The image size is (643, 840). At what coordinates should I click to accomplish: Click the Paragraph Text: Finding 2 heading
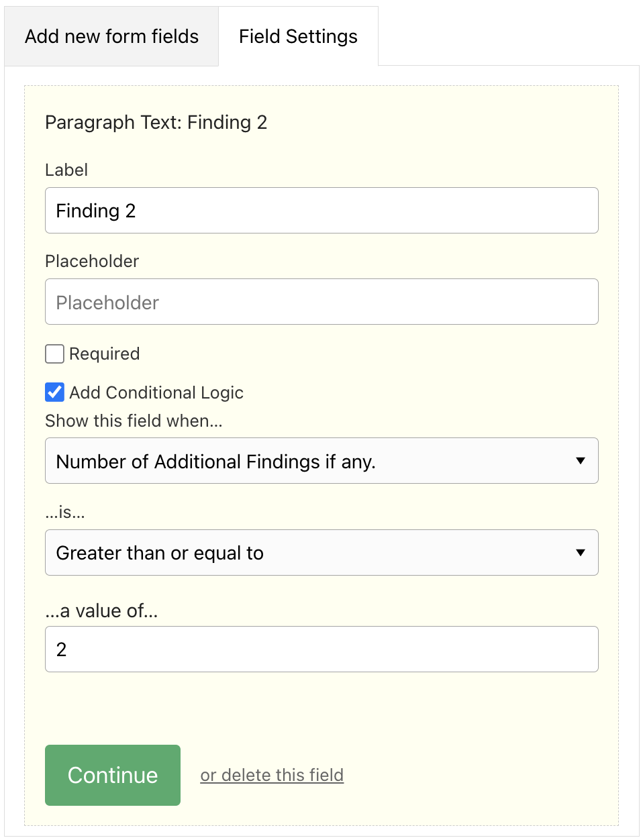coord(156,122)
